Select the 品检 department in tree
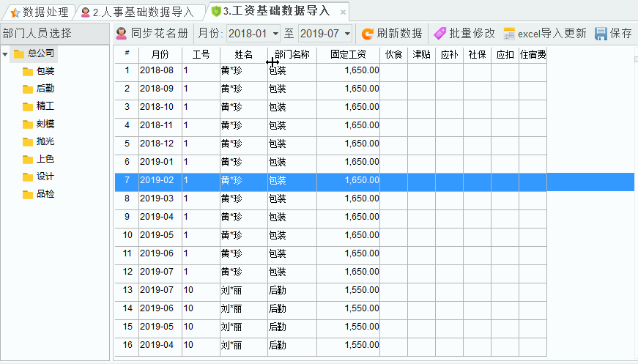The width and height of the screenshot is (638, 364). tap(45, 194)
